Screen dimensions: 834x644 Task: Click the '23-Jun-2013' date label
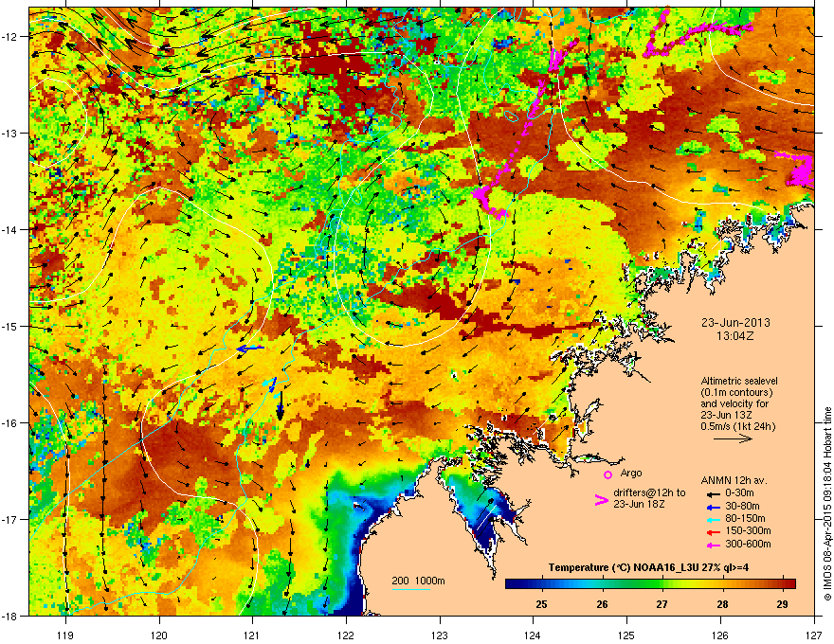pyautogui.click(x=735, y=323)
